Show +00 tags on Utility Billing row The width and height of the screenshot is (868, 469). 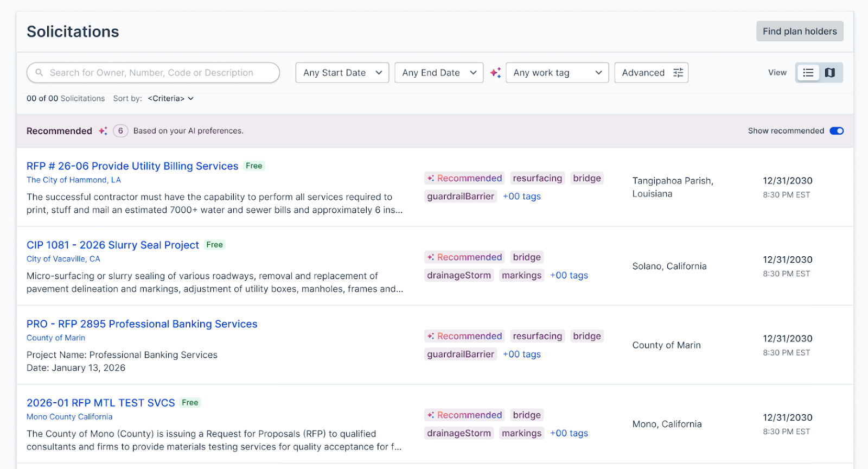point(522,197)
